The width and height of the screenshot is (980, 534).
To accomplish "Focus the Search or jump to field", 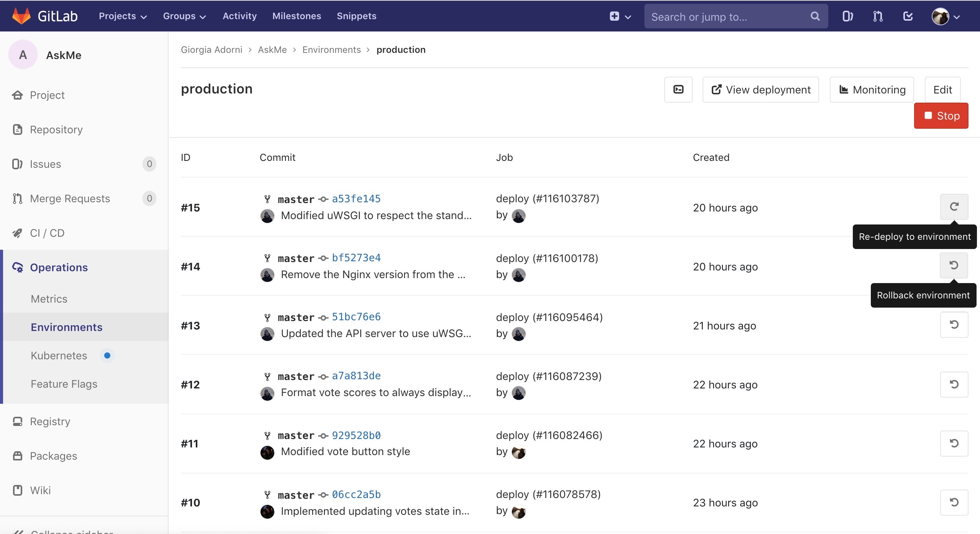I will (x=728, y=17).
